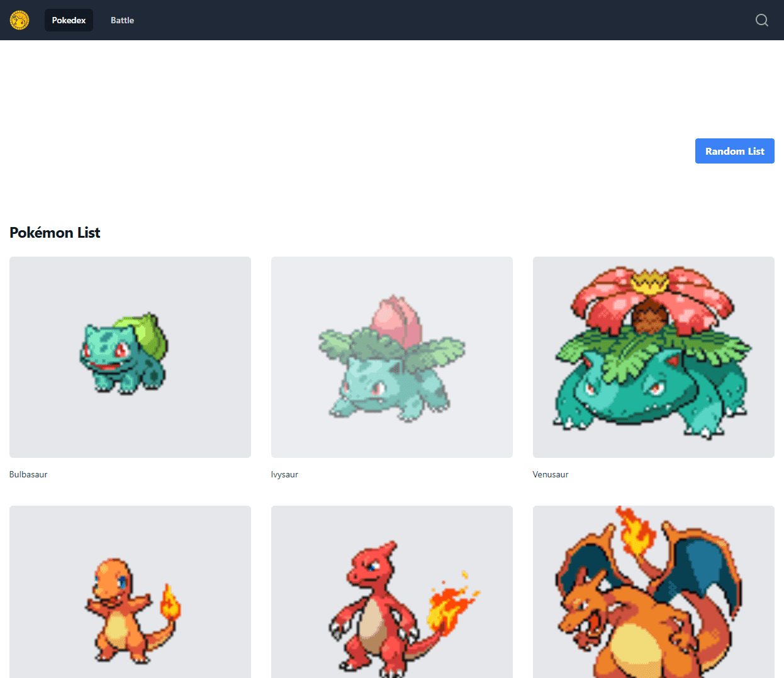This screenshot has width=784, height=678.
Task: Switch to the Battle tab
Action: click(121, 19)
